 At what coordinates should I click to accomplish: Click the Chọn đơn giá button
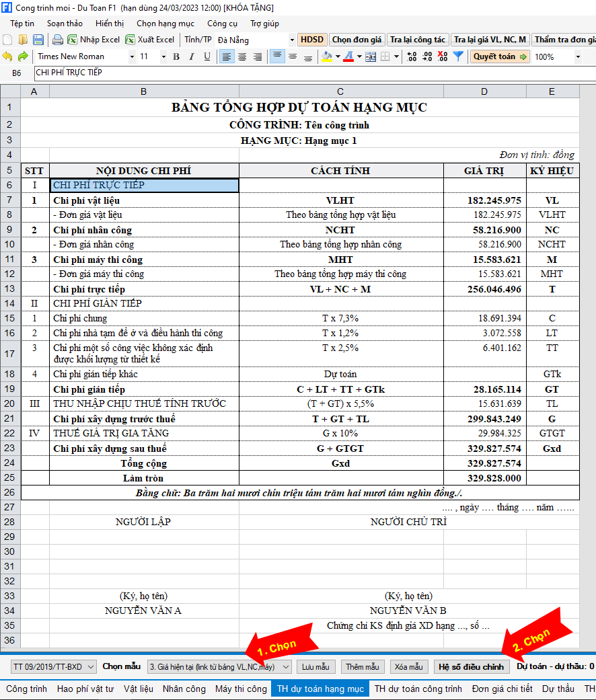click(357, 40)
